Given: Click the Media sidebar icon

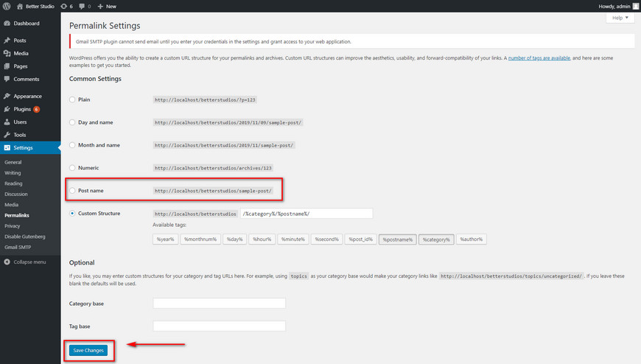Looking at the screenshot, I should coord(7,53).
